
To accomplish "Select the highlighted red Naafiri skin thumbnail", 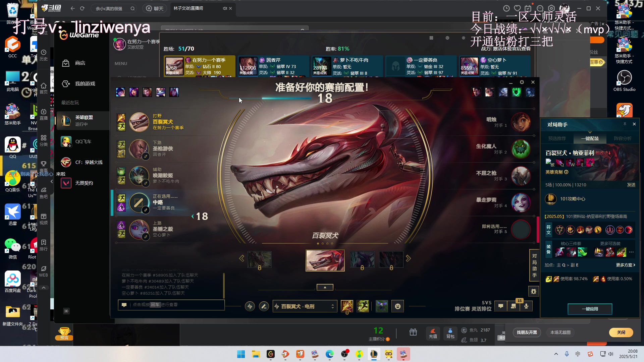I will click(325, 260).
